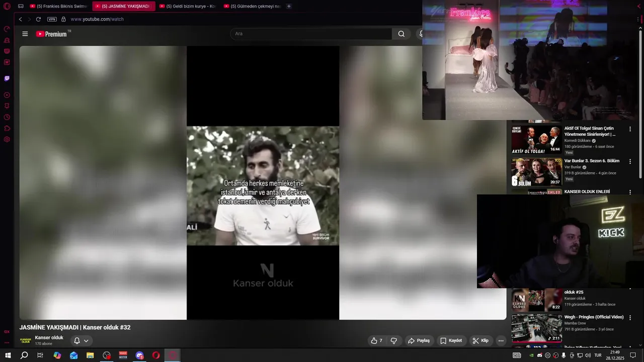644x362 pixels.
Task: Open GX Corner gamepad icon in tab bar
Action: (21, 7)
